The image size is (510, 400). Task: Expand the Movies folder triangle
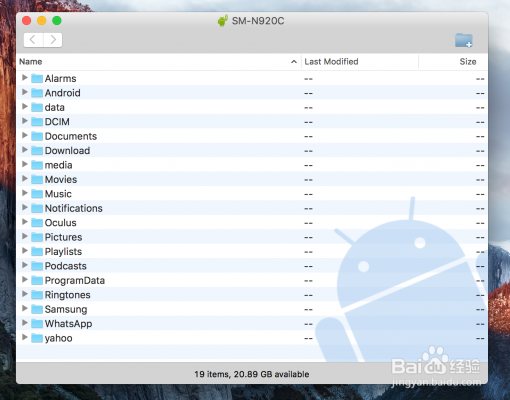coord(25,179)
